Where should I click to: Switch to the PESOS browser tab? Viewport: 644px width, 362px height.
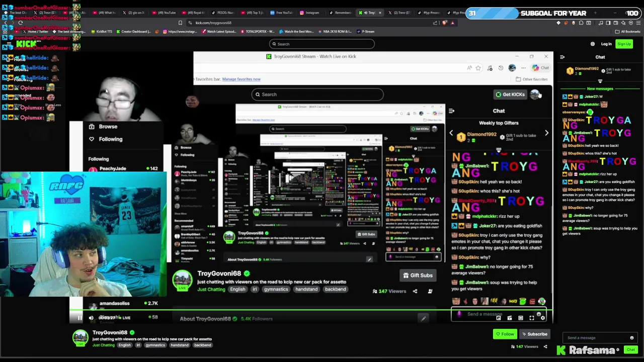point(224,13)
